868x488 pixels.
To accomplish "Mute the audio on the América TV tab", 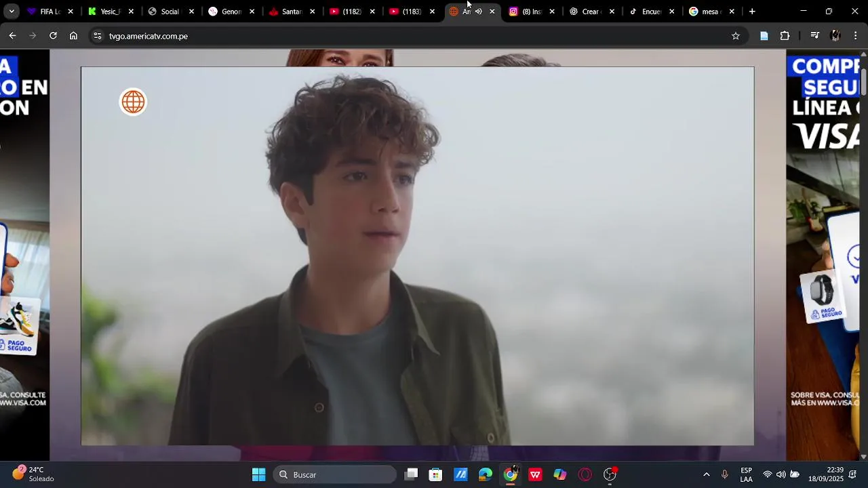I will click(x=478, y=12).
